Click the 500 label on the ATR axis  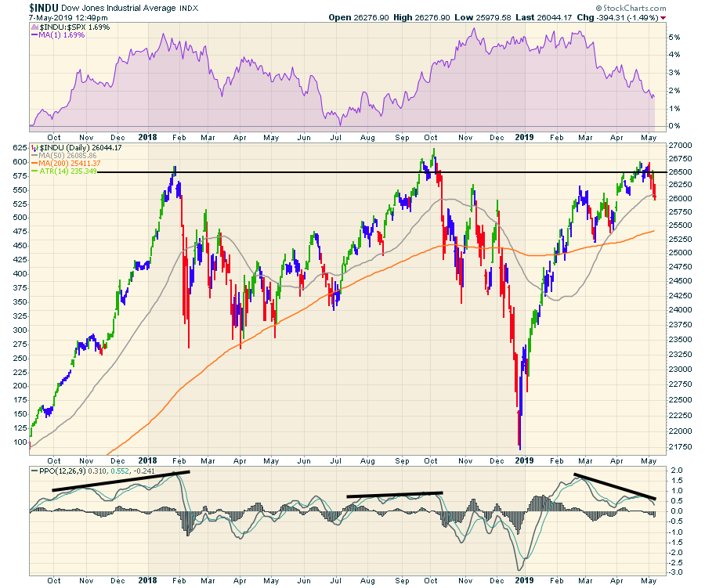(20, 218)
